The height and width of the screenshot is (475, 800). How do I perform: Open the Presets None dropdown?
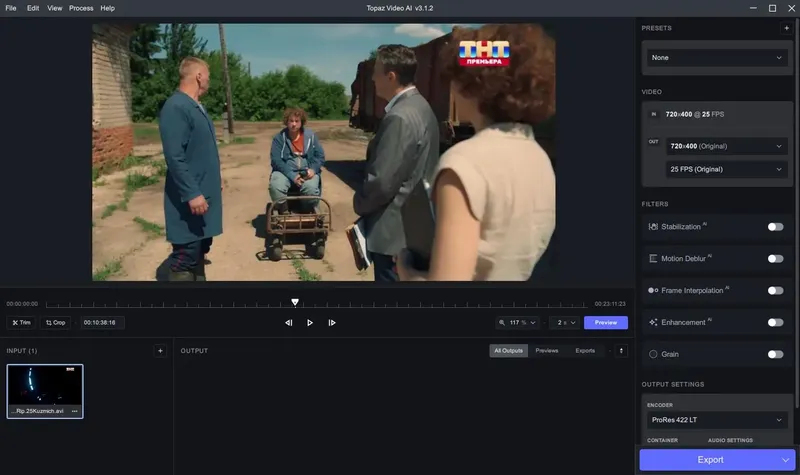[717, 58]
